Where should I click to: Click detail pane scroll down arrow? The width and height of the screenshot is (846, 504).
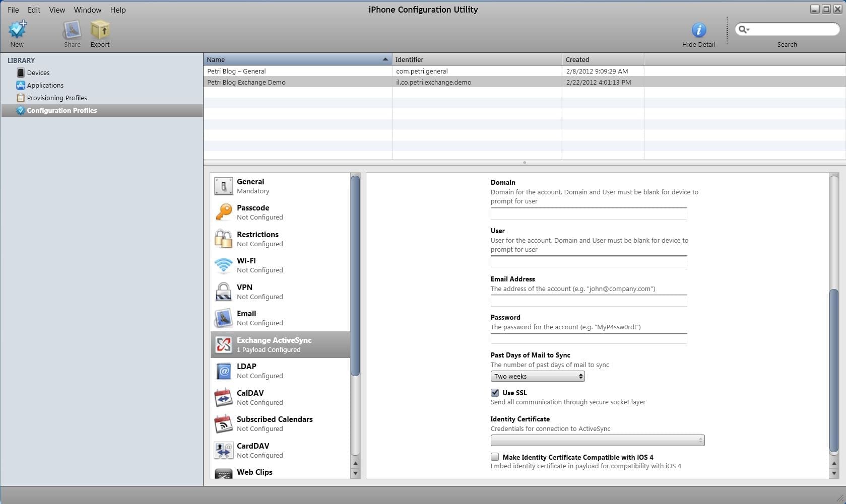click(834, 473)
